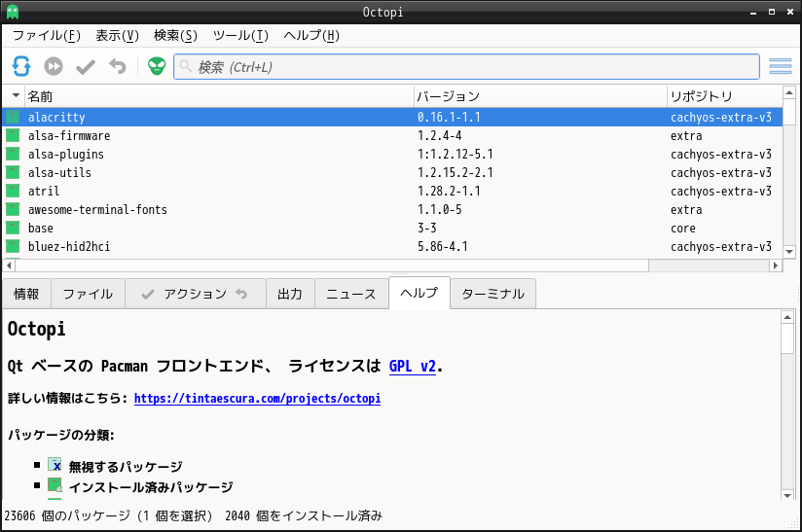The height and width of the screenshot is (532, 802).
Task: Select the alsa-utils package name
Action: [59, 172]
